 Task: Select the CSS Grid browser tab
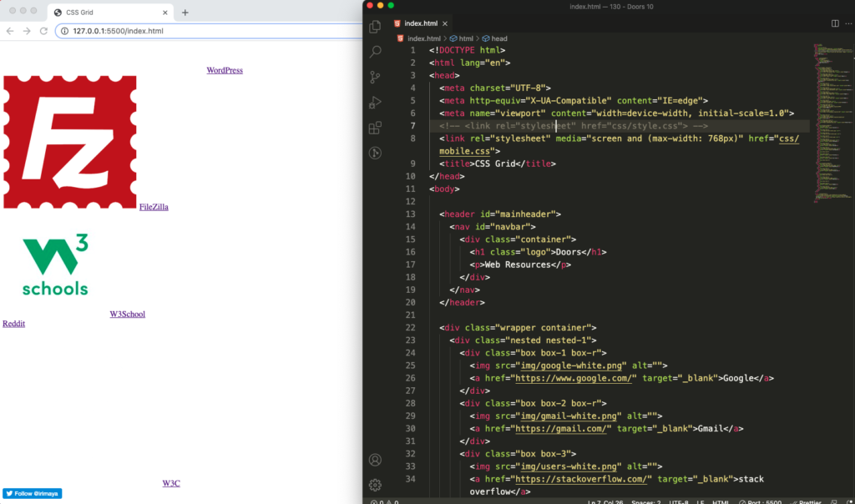111,13
